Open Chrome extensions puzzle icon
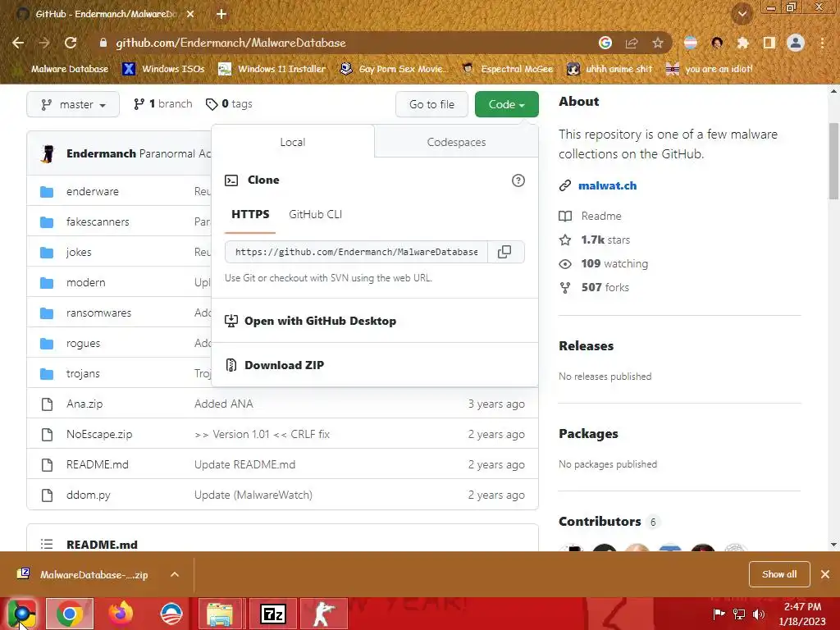This screenshot has width=840, height=630. click(x=742, y=43)
